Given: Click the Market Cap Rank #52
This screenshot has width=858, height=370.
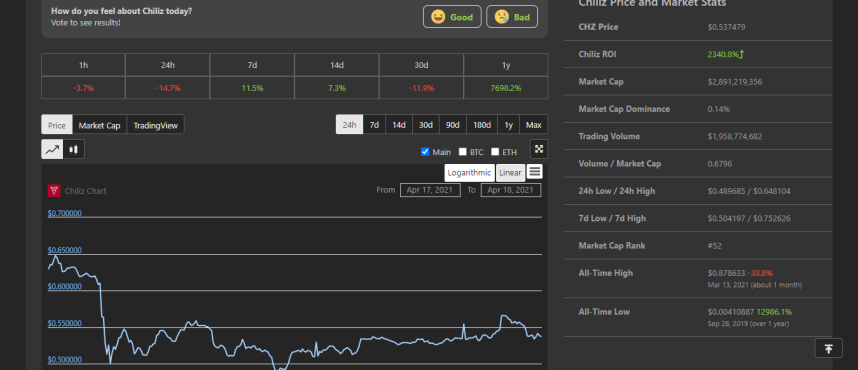Looking at the screenshot, I should pos(714,246).
